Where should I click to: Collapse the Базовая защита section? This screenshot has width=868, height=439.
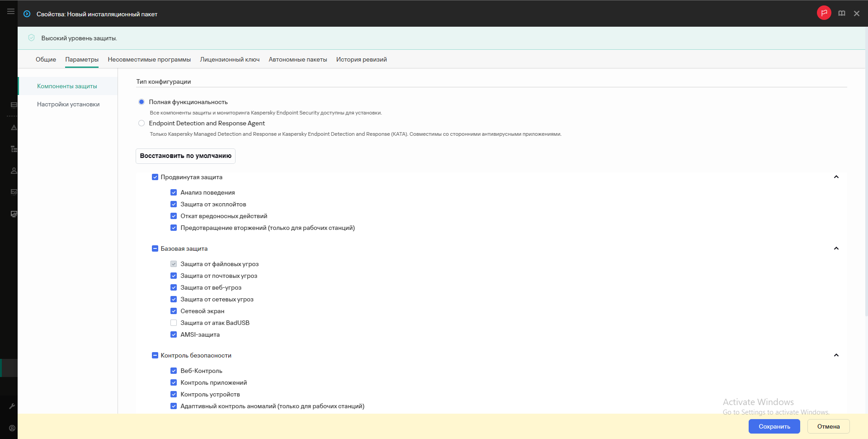pyautogui.click(x=836, y=248)
